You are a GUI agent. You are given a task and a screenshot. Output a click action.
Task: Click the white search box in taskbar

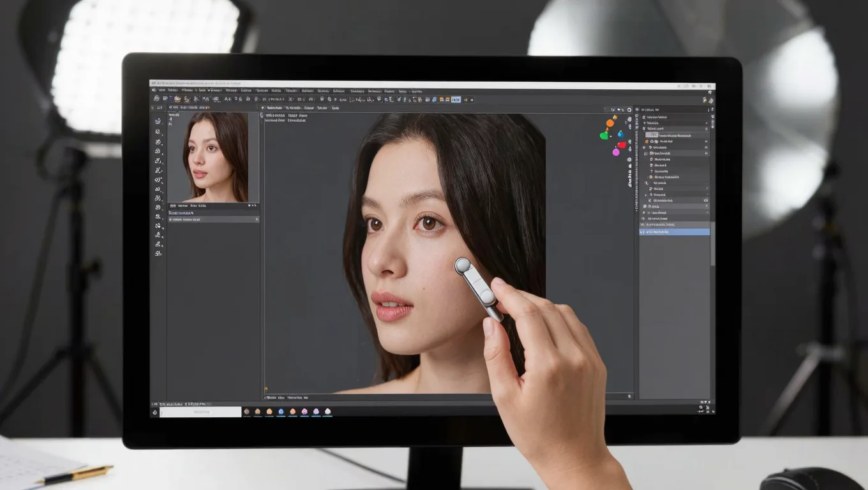[x=200, y=412]
